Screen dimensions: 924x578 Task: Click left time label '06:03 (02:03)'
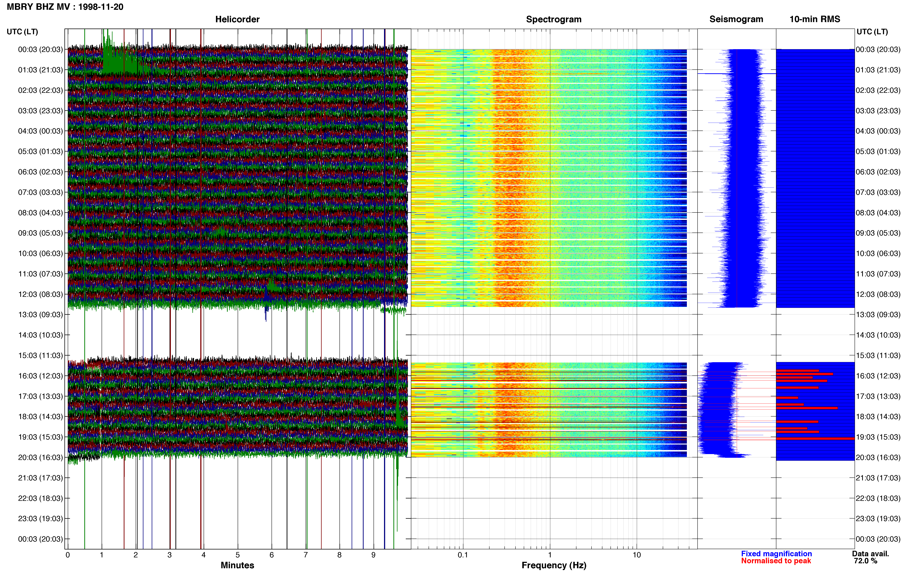(40, 172)
